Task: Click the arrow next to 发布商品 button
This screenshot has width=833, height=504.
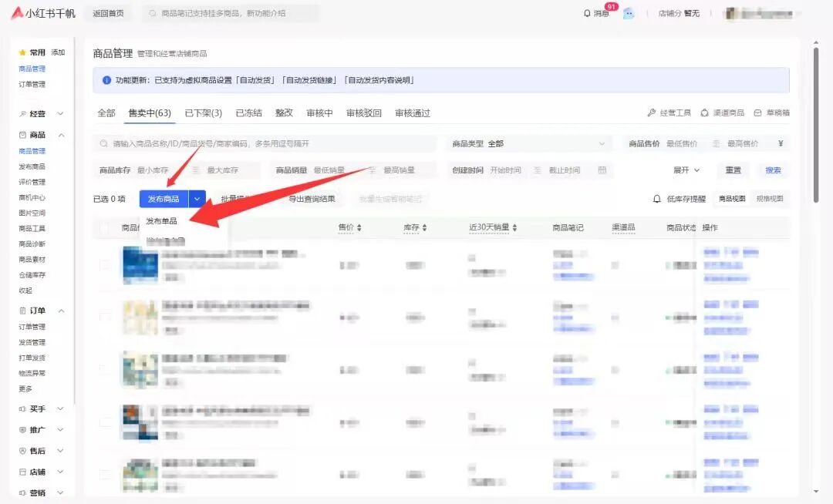Action: (197, 199)
